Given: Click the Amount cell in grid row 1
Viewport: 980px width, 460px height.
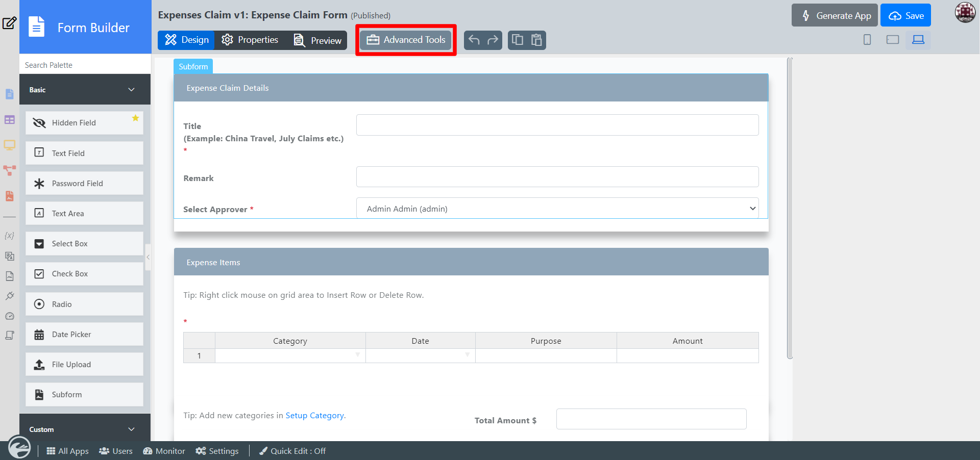Looking at the screenshot, I should point(688,356).
